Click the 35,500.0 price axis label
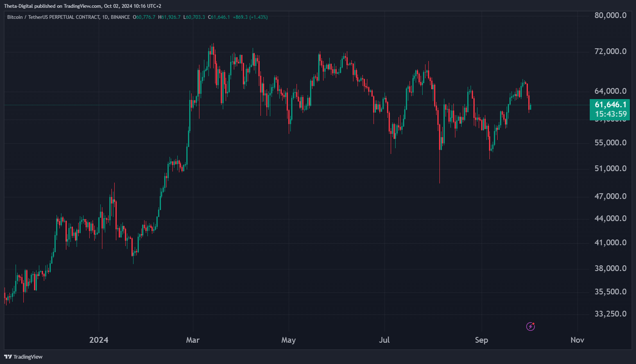636x364 pixels. (x=610, y=292)
